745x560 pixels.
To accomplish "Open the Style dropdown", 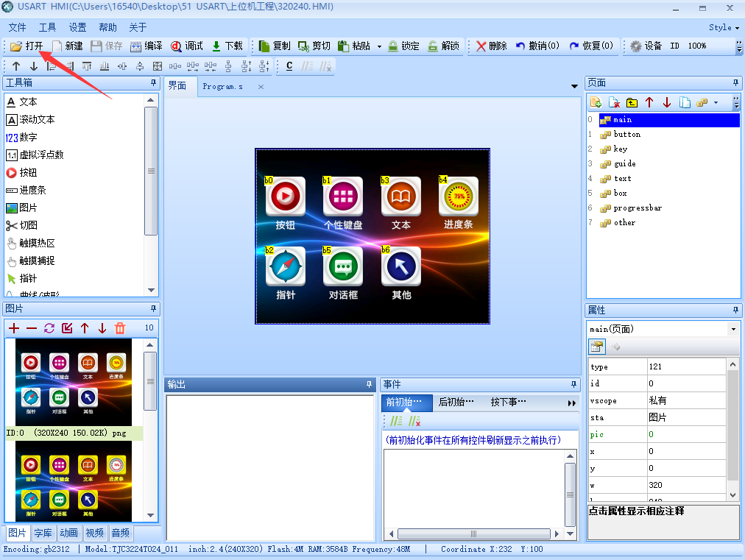I will coord(724,27).
